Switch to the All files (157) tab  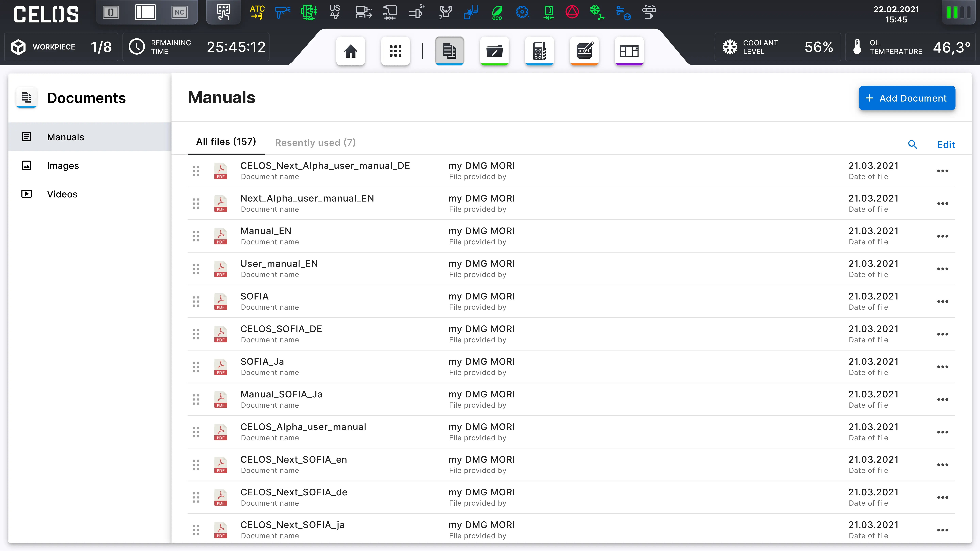pyautogui.click(x=226, y=142)
